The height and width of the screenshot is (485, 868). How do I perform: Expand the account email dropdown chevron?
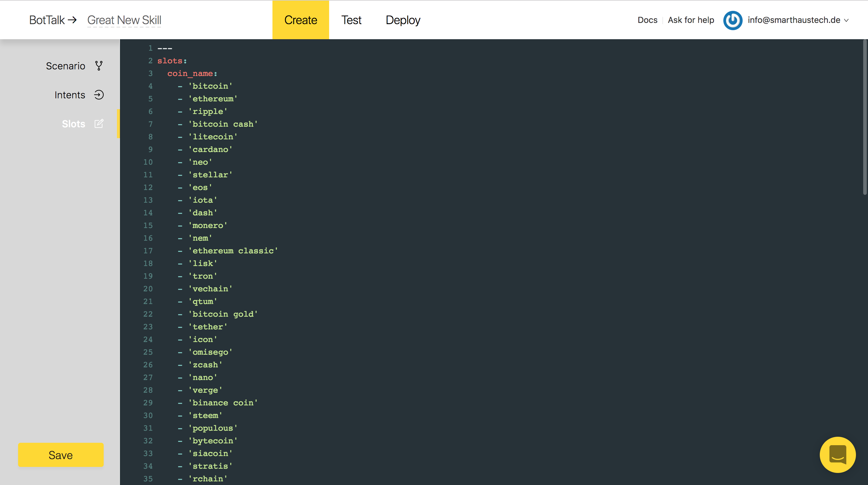[x=846, y=21]
